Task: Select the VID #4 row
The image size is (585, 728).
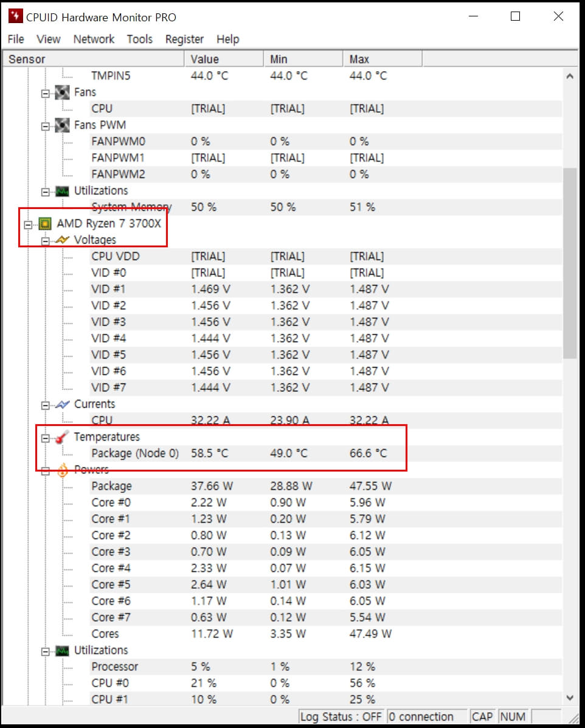Action: point(326,338)
